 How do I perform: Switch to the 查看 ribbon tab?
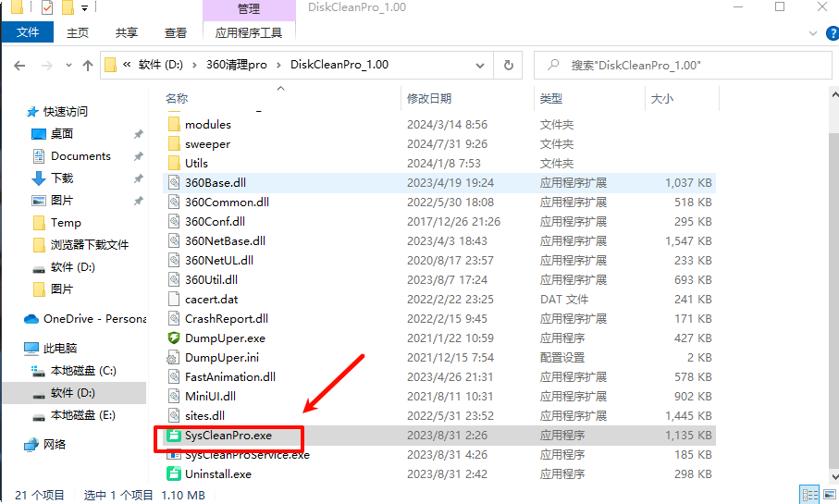coord(176,32)
